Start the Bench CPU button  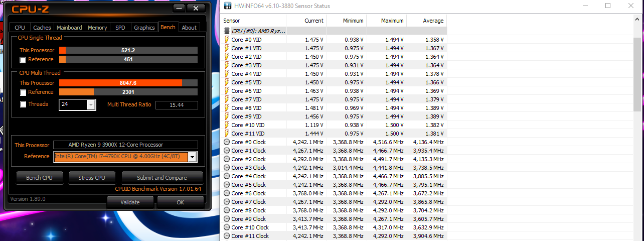point(41,178)
